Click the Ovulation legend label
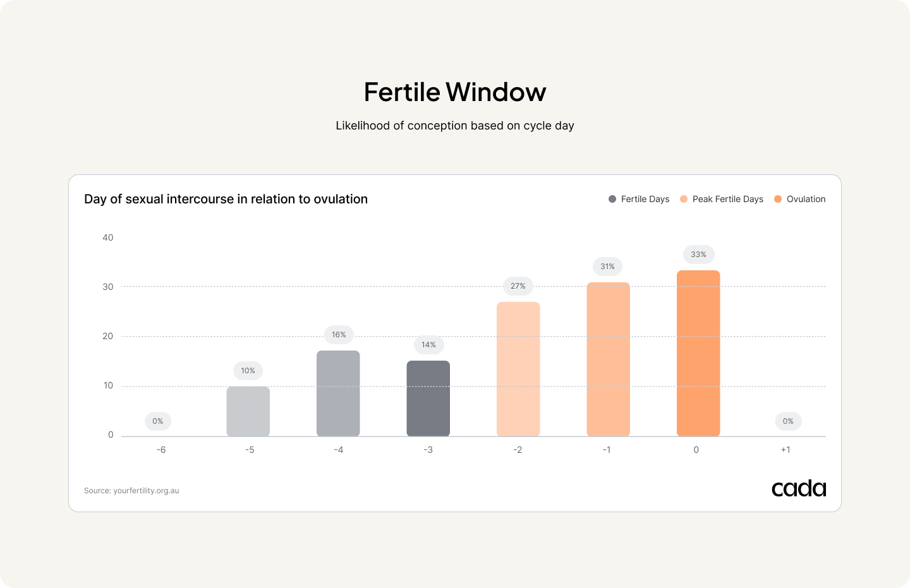Viewport: 910px width, 588px height. pyautogui.click(x=806, y=199)
